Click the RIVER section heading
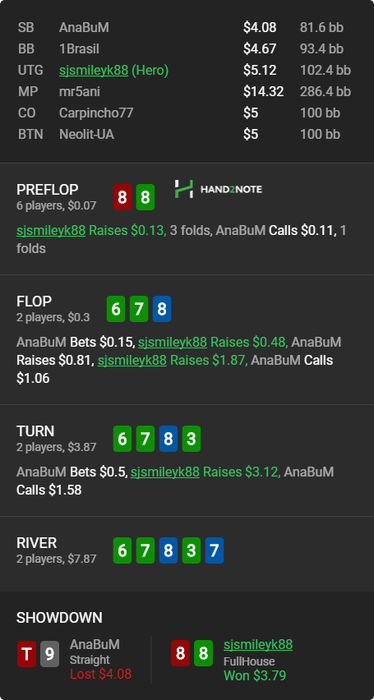Screen dimensions: 374x700 37,543
